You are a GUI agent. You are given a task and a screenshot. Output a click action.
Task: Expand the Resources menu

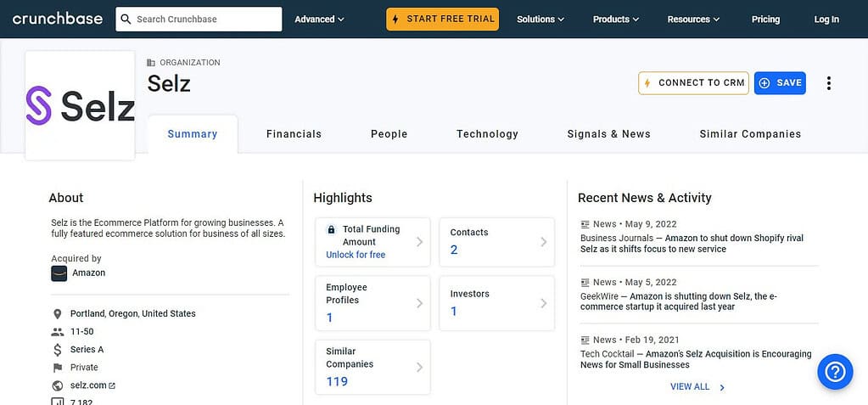coord(693,20)
